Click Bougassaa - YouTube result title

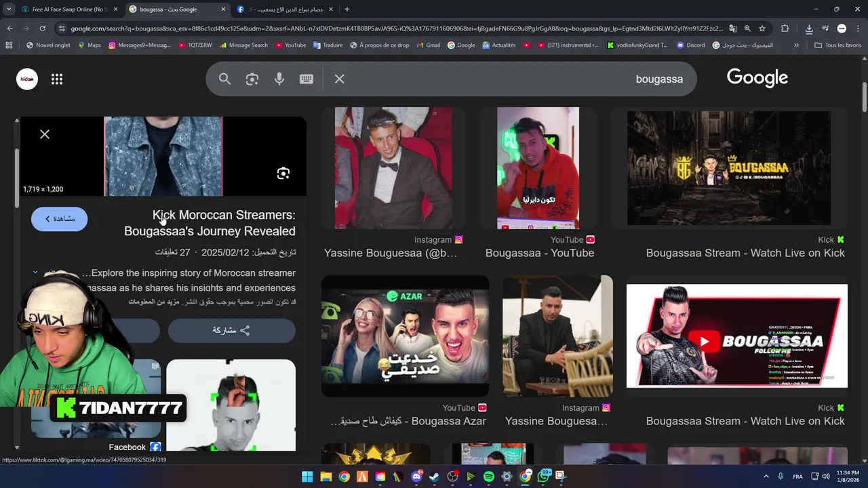(540, 253)
